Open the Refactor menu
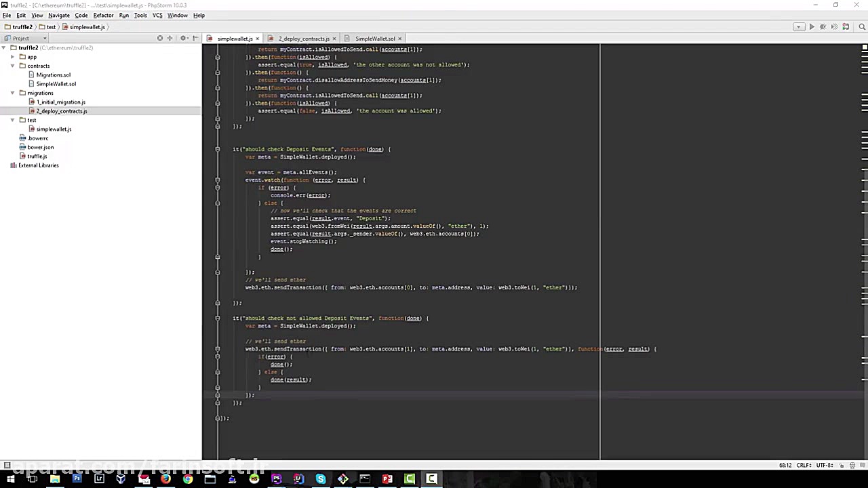Image resolution: width=868 pixels, height=488 pixels. [x=103, y=15]
